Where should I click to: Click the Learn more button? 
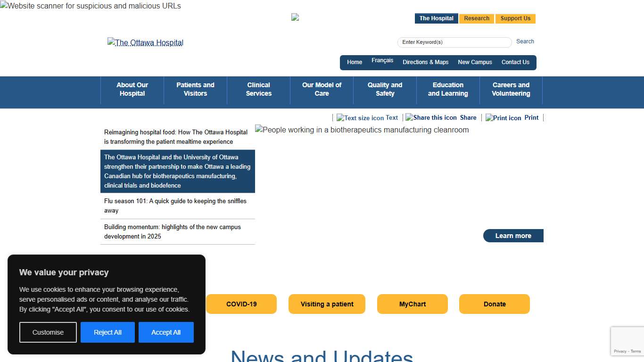click(513, 236)
